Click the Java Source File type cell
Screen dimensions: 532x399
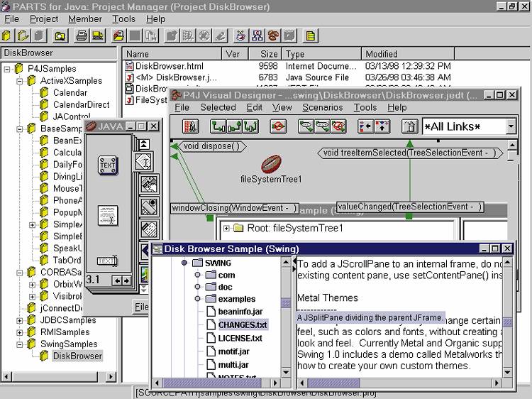(317, 77)
